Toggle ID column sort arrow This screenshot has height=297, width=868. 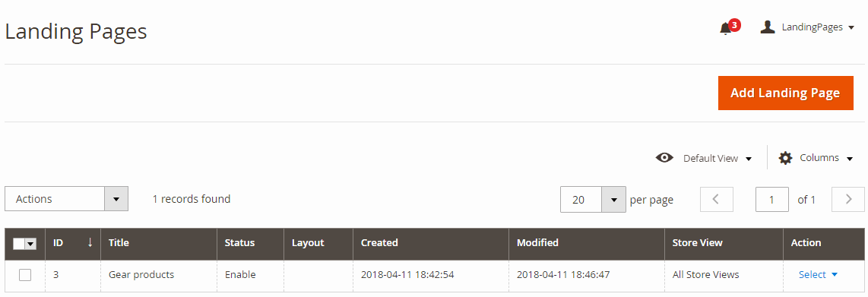tap(90, 242)
